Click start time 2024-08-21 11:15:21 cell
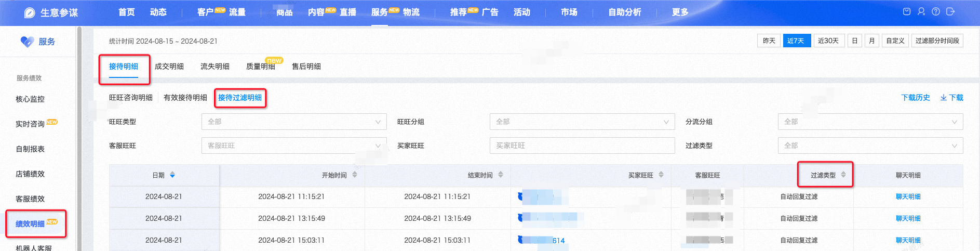The height and width of the screenshot is (251, 980). click(291, 197)
